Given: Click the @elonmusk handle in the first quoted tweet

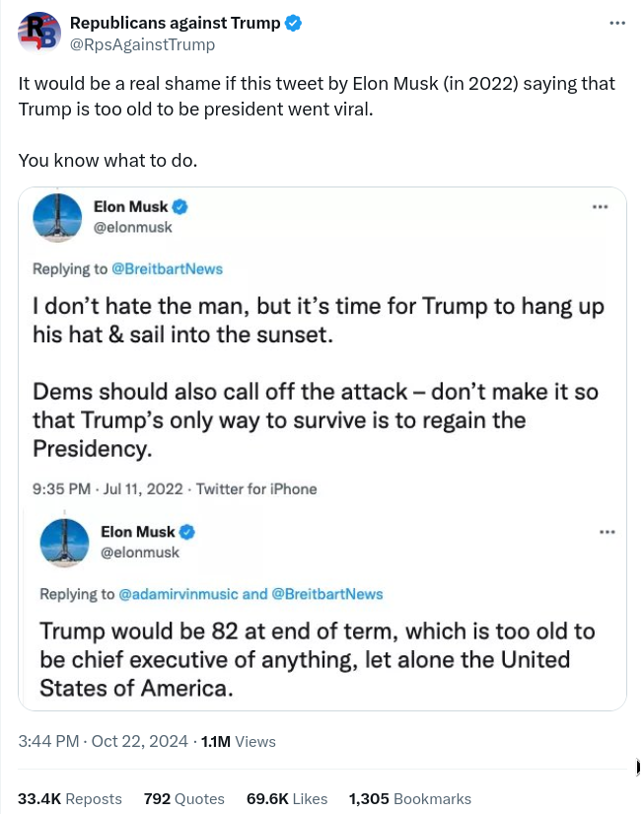Looking at the screenshot, I should pos(133,227).
